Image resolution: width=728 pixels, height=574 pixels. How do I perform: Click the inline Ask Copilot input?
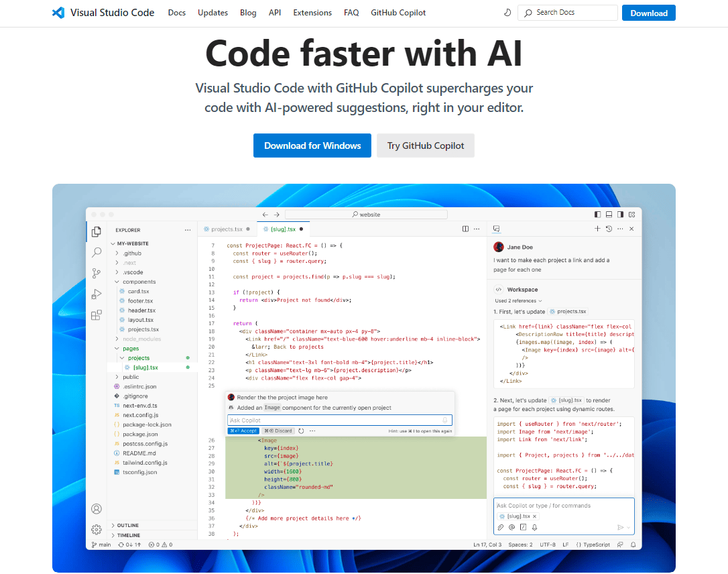click(x=339, y=420)
